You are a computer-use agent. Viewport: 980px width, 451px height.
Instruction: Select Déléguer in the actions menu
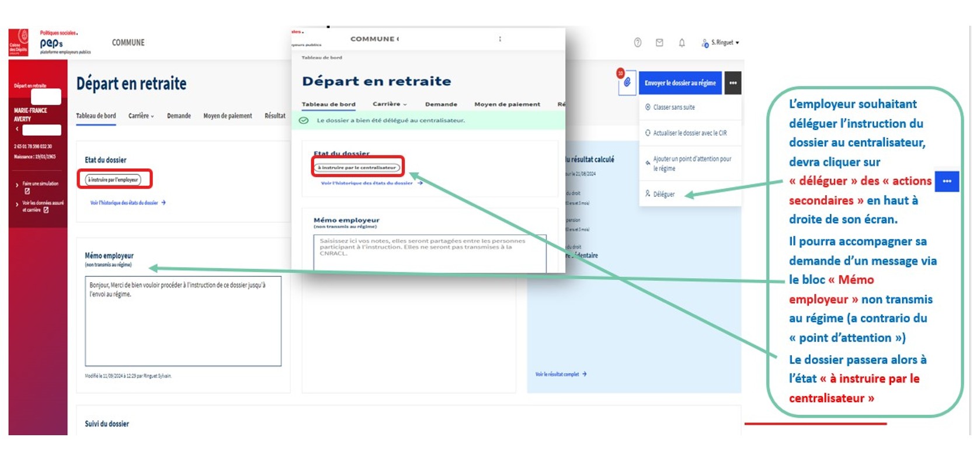[663, 194]
